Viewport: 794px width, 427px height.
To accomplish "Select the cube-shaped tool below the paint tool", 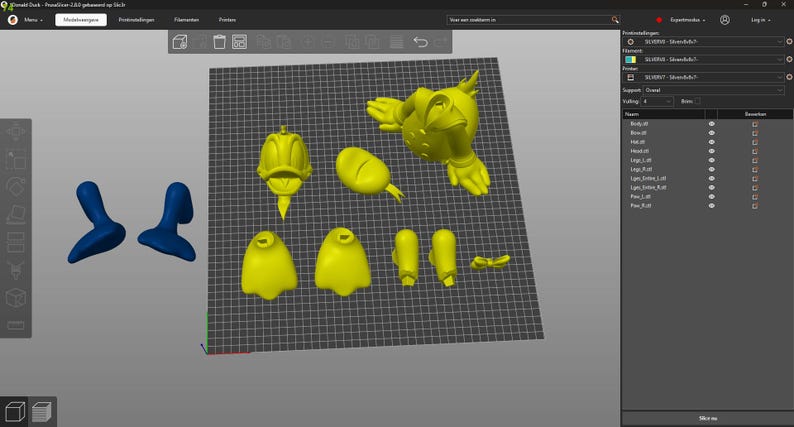I will pyautogui.click(x=16, y=297).
